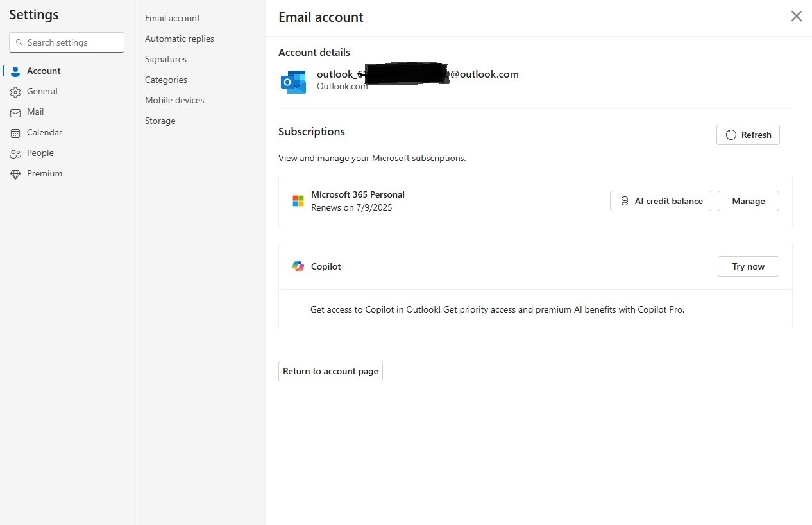Click the Outlook.com account logo

coord(293,82)
